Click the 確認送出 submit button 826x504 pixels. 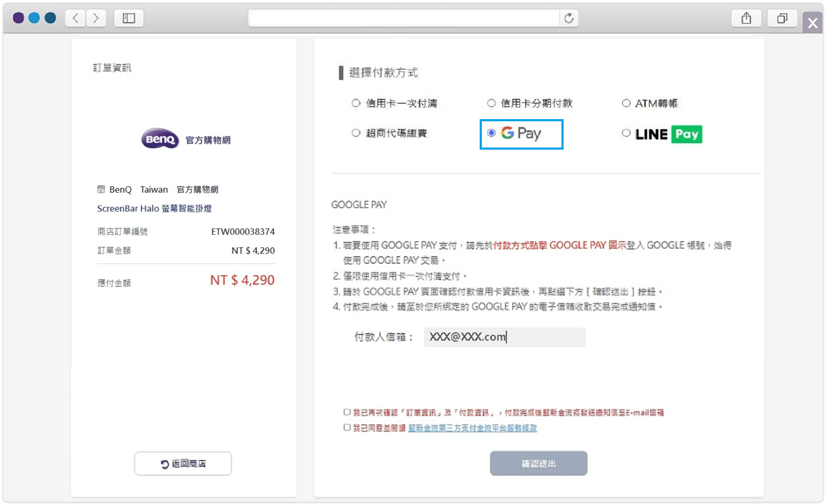(538, 463)
